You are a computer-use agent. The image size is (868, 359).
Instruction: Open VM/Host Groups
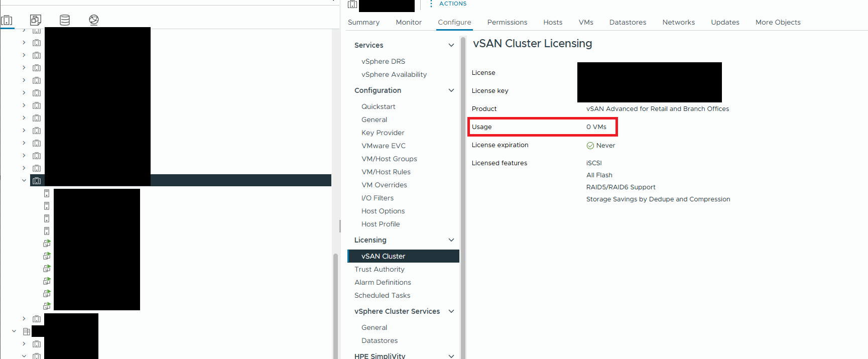point(389,159)
